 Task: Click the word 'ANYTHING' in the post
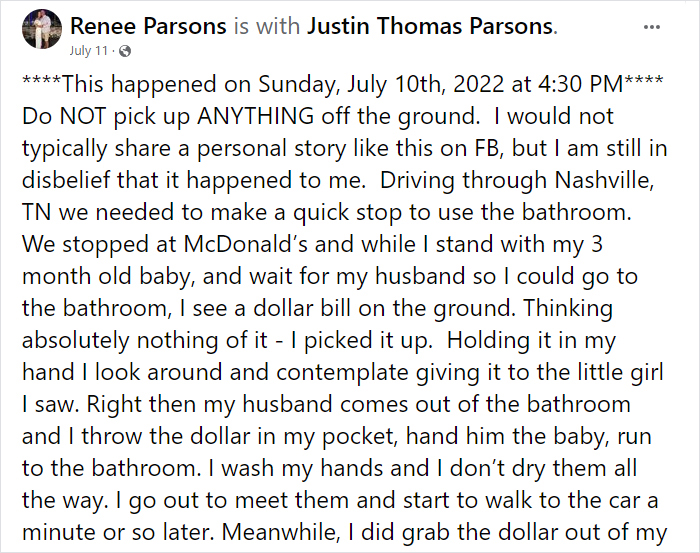256,116
